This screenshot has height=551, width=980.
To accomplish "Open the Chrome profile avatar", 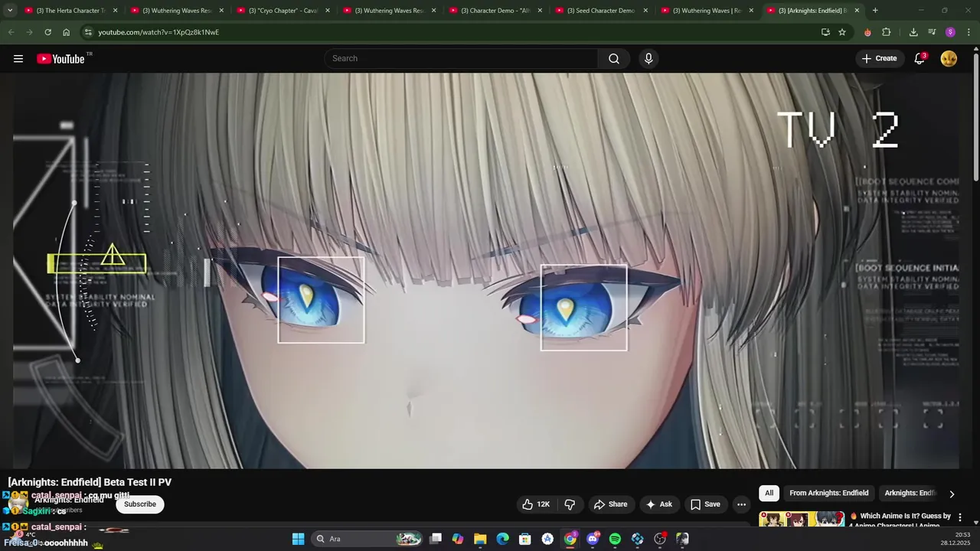I will click(950, 32).
